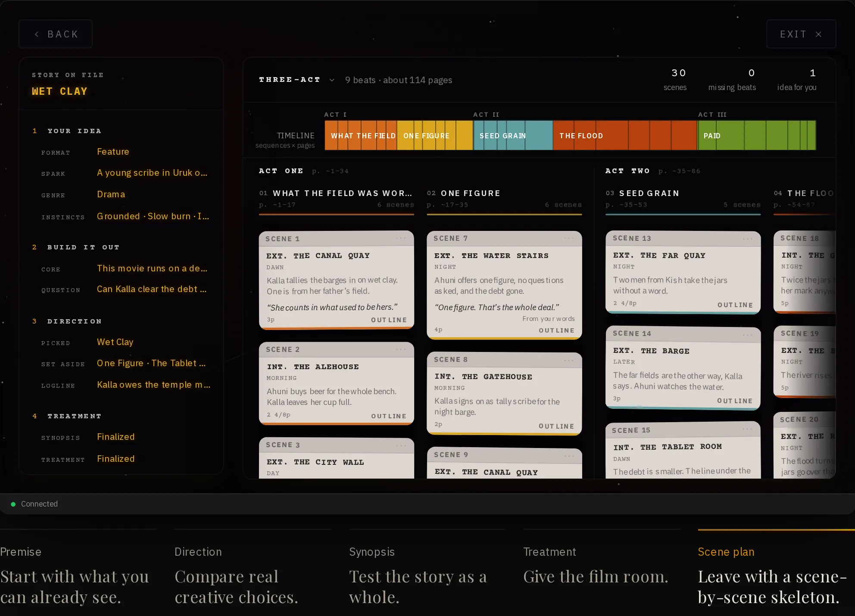View the 1 idea for you

click(x=797, y=80)
